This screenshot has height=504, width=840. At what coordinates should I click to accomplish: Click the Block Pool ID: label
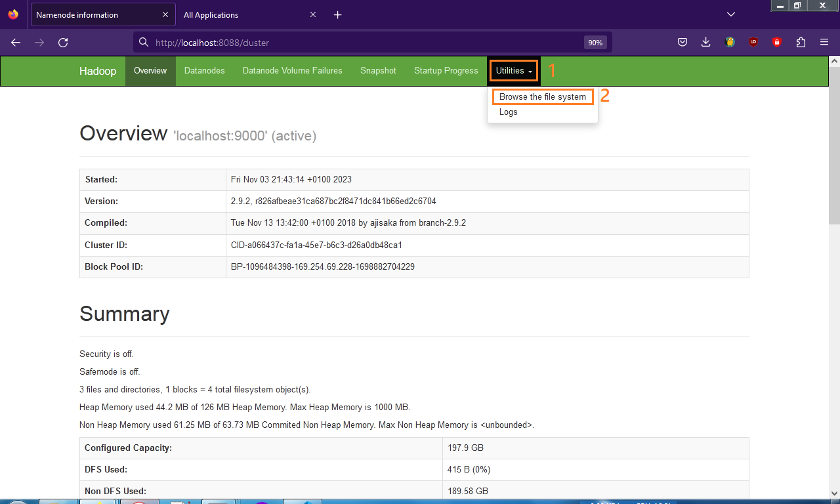click(x=114, y=267)
